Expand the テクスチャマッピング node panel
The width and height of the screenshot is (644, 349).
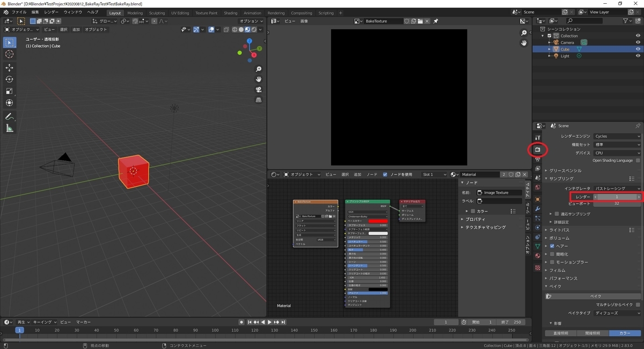tap(486, 227)
